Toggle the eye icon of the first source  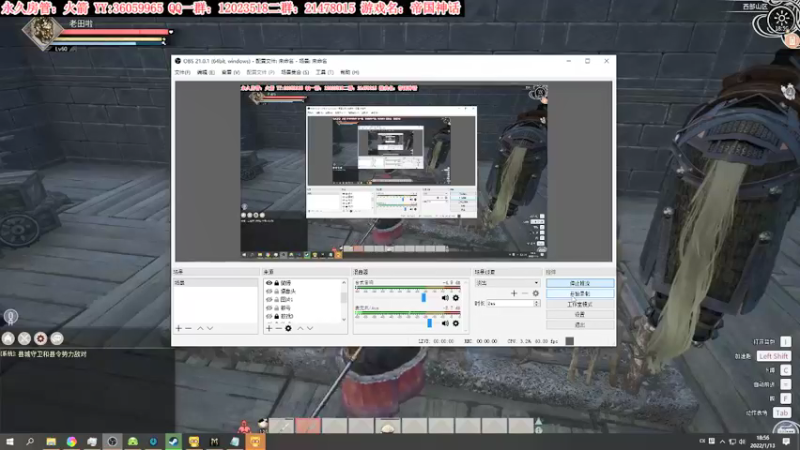(x=269, y=283)
